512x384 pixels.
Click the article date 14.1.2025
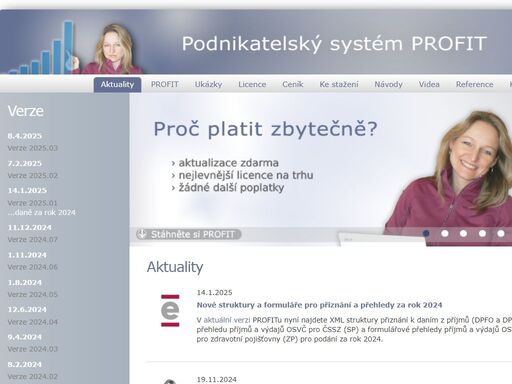214,293
